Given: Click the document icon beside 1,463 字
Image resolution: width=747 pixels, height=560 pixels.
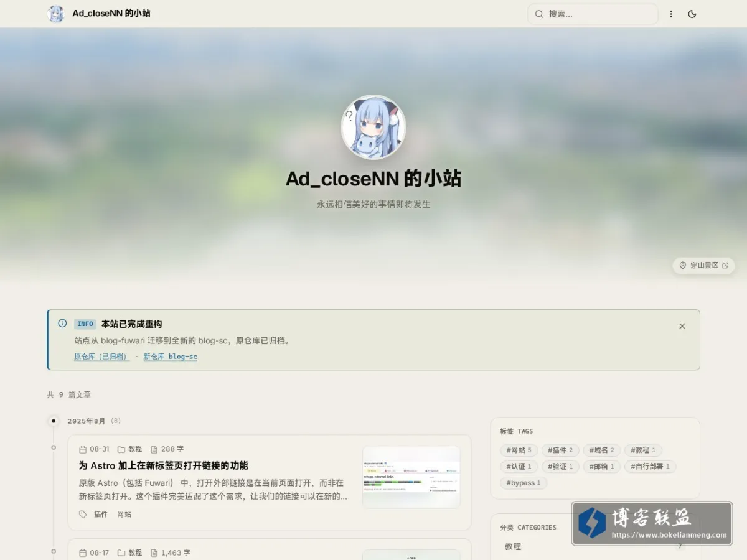Looking at the screenshot, I should 154,553.
